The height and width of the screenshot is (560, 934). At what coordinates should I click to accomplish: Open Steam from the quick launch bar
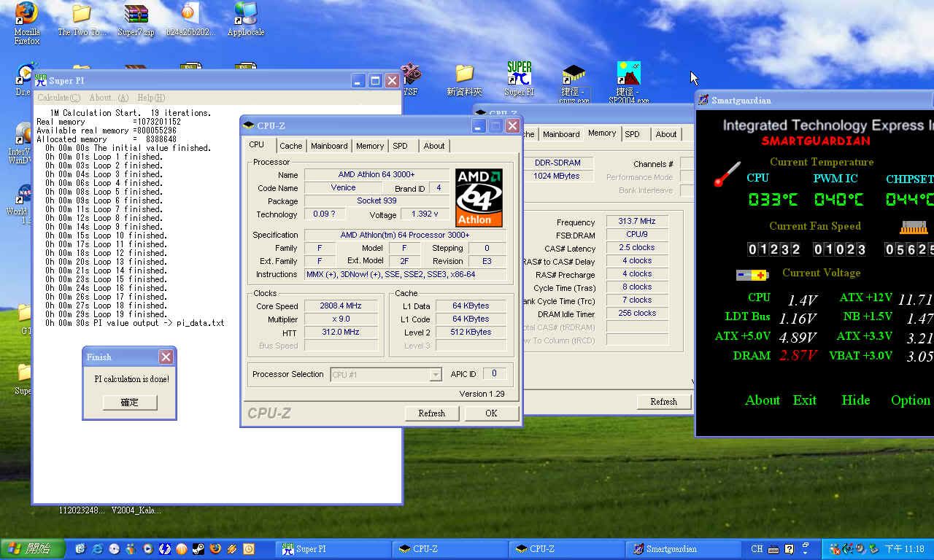198,548
